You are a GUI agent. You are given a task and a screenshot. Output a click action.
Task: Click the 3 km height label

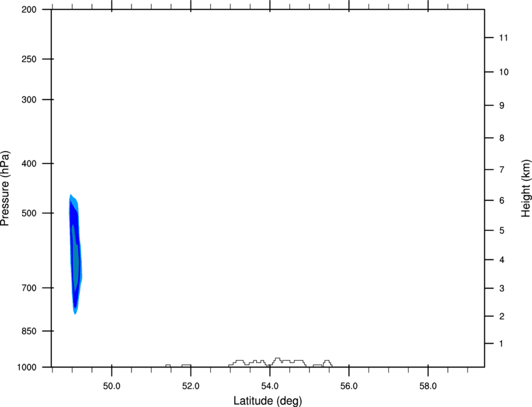coord(502,289)
